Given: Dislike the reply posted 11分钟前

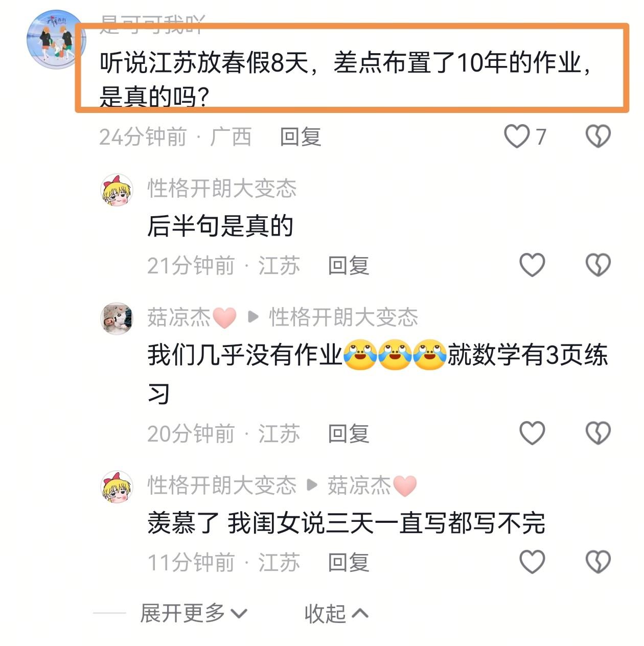Looking at the screenshot, I should click(597, 562).
